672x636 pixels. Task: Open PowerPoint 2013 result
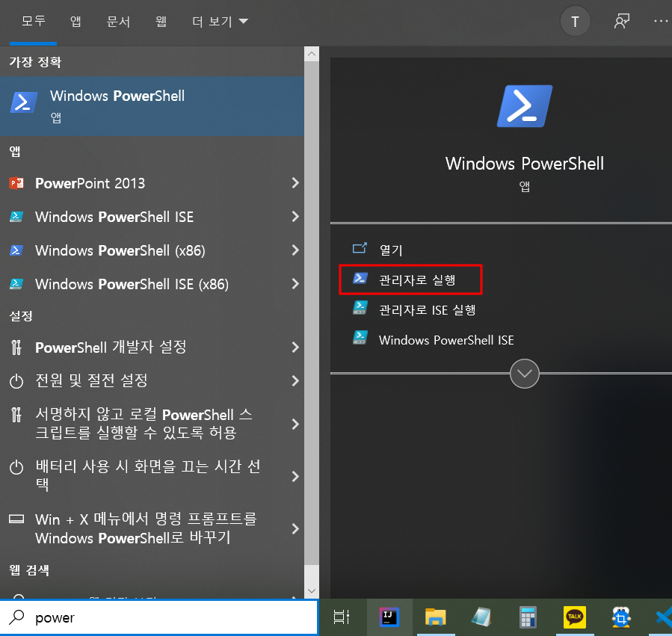pos(152,183)
